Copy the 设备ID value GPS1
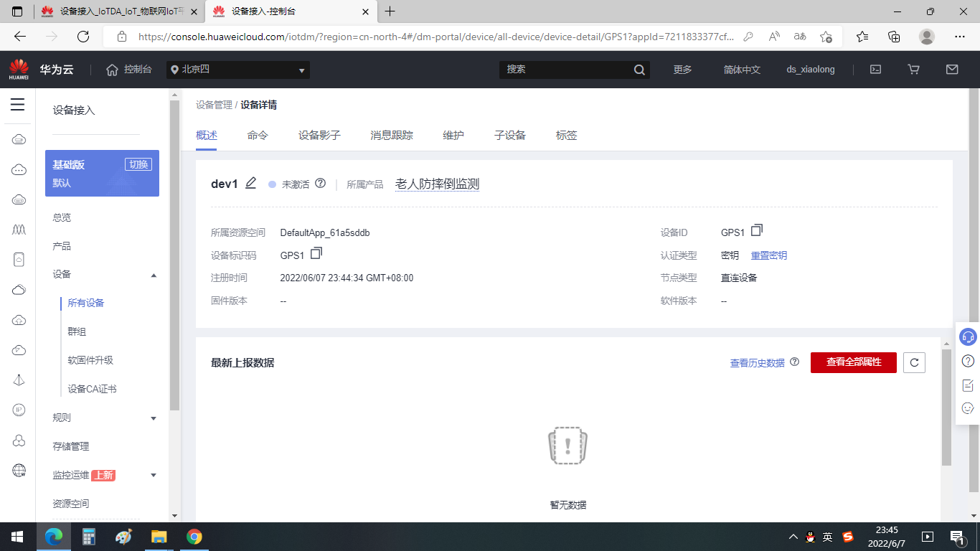 [x=757, y=230]
